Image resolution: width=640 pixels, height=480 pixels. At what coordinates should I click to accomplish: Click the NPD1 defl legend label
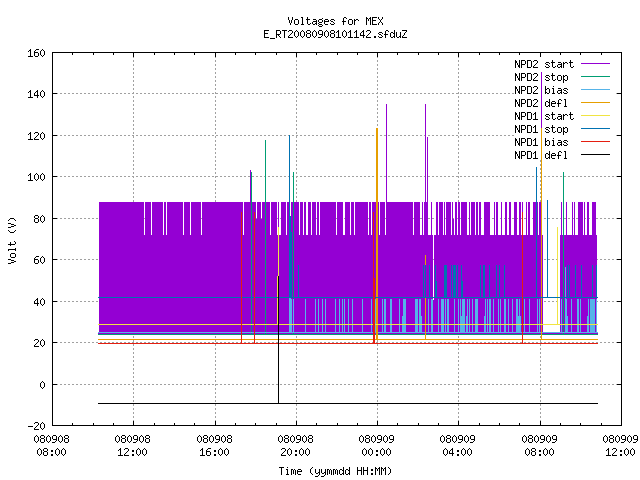(541, 156)
